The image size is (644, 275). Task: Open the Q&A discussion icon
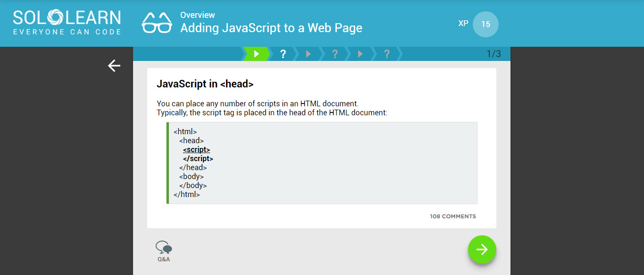click(x=164, y=251)
